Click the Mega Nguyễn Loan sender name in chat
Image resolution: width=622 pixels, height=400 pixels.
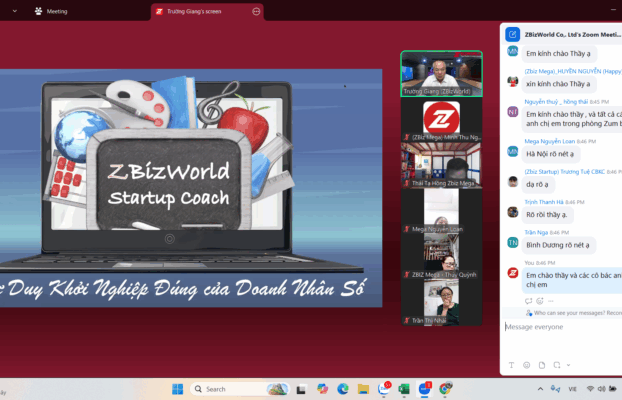pyautogui.click(x=549, y=141)
